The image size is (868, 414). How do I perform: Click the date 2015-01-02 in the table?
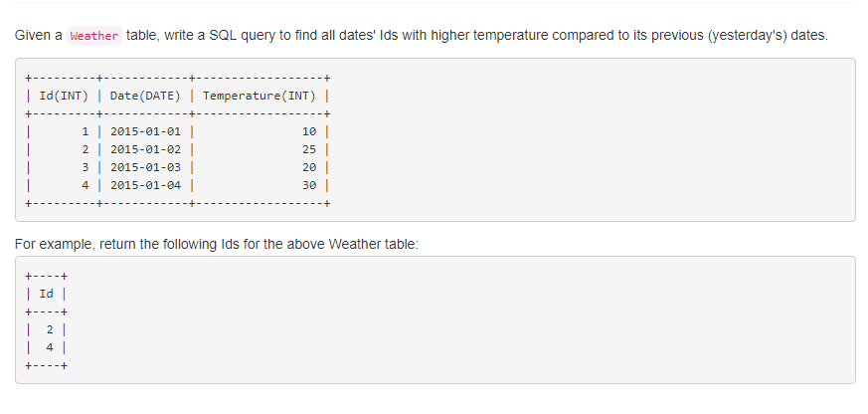(145, 149)
